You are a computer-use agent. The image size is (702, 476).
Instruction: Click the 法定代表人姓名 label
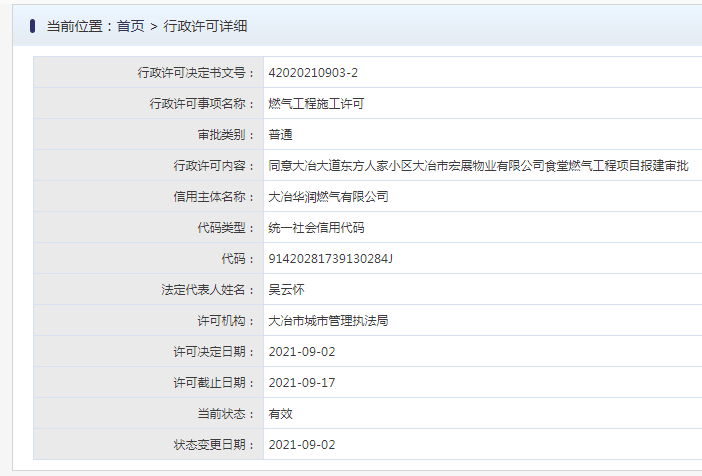coord(207,290)
